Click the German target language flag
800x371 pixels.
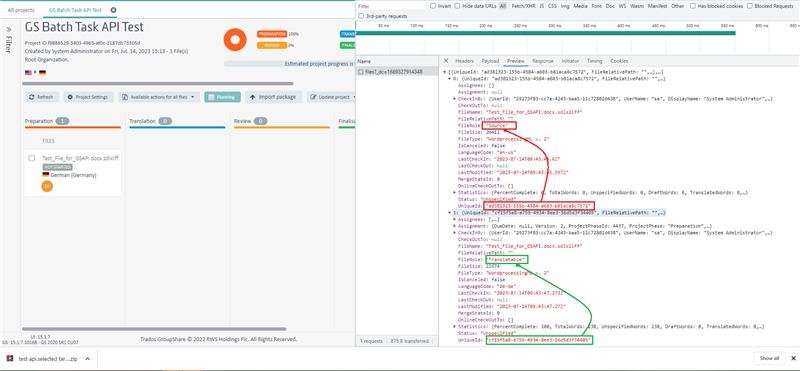(x=42, y=72)
